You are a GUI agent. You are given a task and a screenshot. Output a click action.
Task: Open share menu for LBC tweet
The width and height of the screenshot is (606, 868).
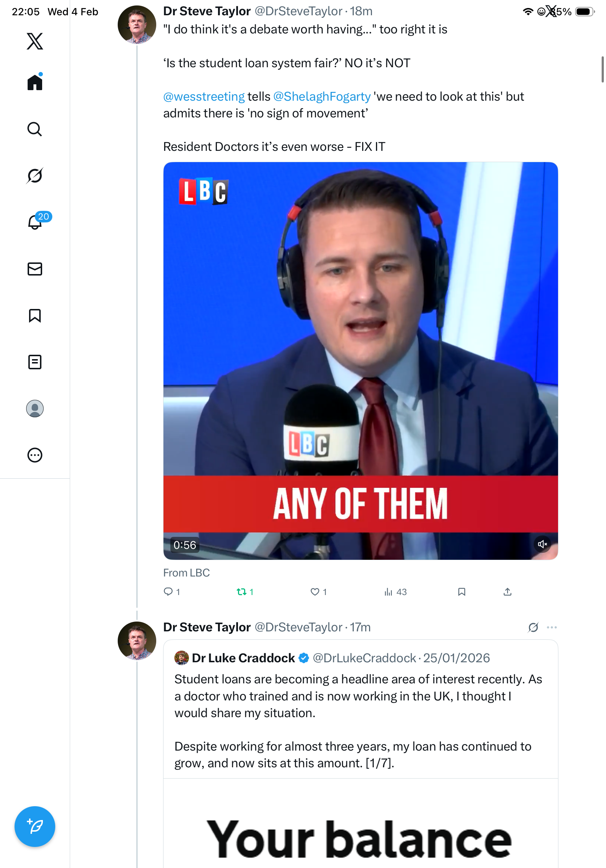(x=508, y=592)
